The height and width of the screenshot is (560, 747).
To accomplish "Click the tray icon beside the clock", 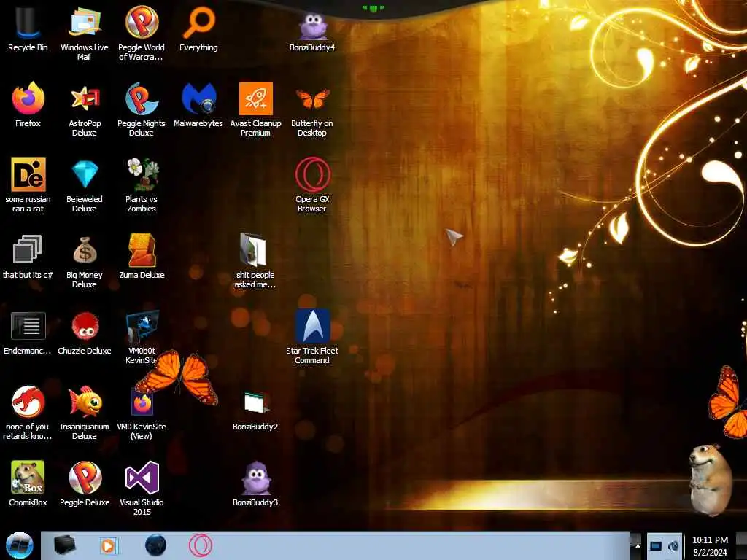I will tap(673, 545).
